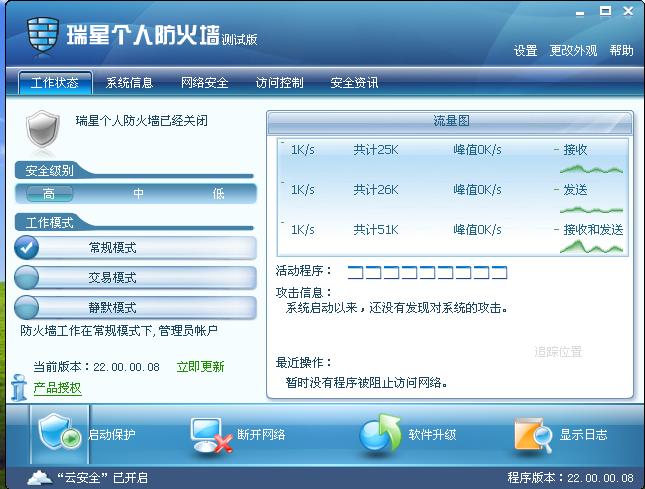Open the 系统信息 tab
645x489 pixels.
129,83
